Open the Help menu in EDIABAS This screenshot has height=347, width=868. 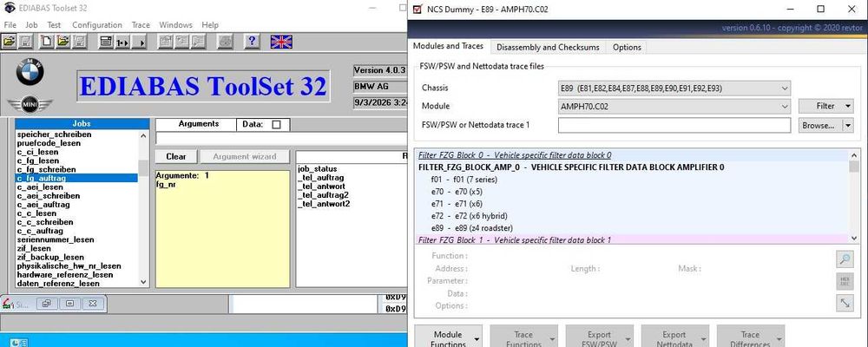click(210, 25)
